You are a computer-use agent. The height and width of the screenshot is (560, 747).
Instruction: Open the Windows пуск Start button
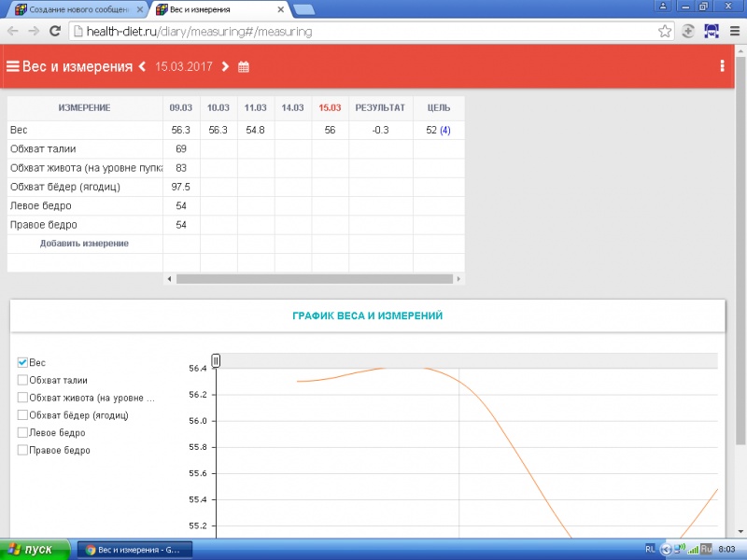tap(35, 549)
